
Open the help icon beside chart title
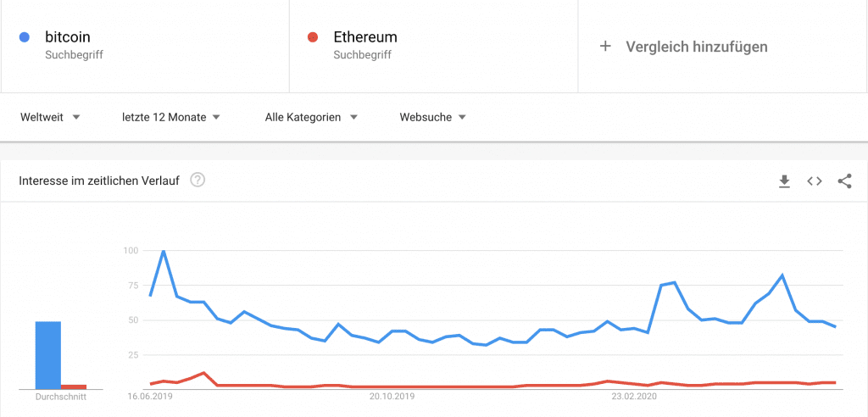coord(198,180)
